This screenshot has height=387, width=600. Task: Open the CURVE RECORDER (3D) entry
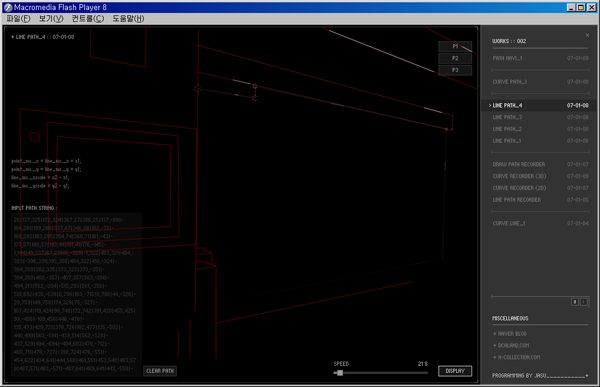[540, 176]
